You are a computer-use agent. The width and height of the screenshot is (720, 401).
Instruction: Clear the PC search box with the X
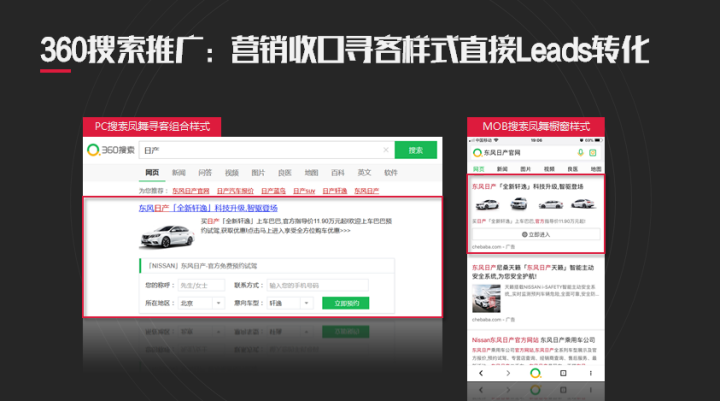(386, 150)
